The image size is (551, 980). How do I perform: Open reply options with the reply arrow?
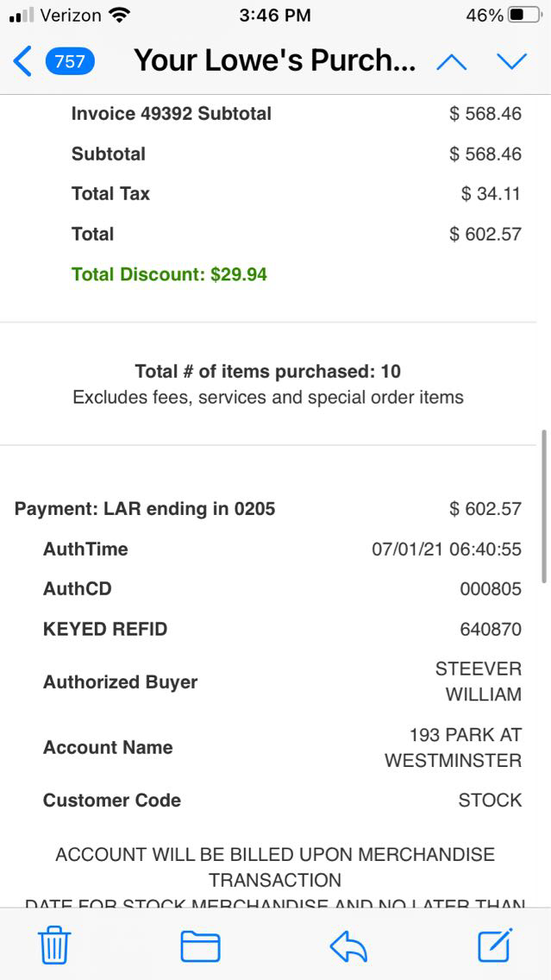coord(348,945)
